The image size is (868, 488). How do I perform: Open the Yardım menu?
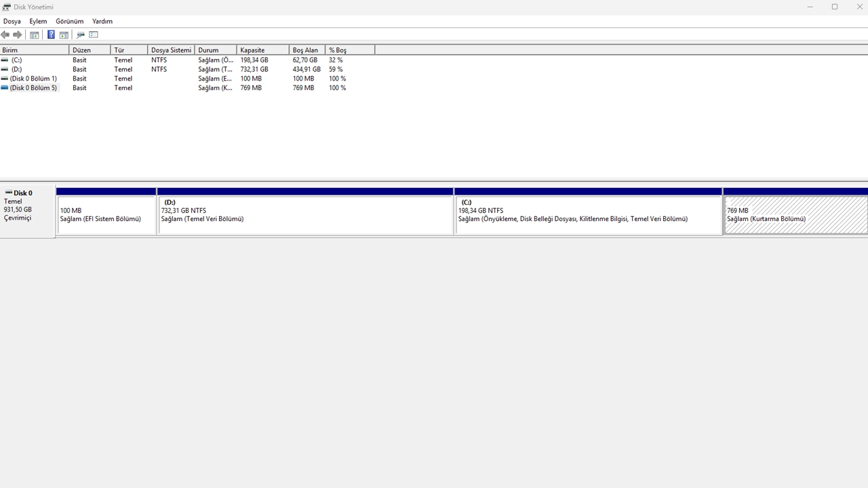[x=102, y=21]
